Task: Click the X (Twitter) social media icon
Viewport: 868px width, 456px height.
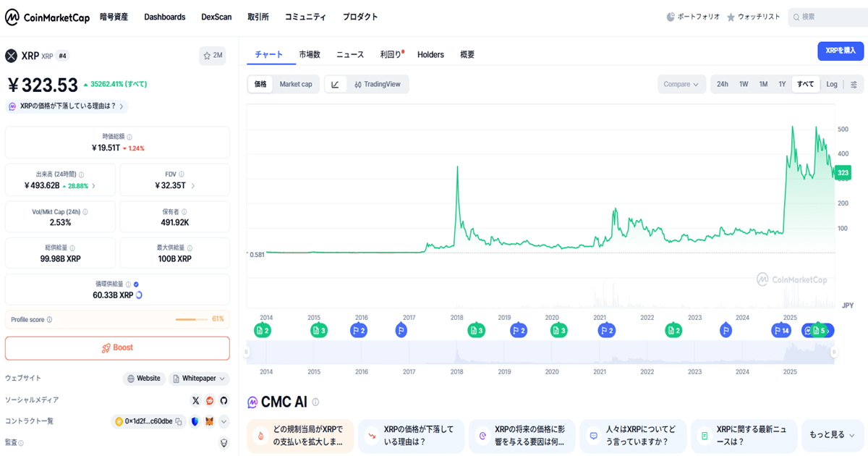Action: point(195,400)
